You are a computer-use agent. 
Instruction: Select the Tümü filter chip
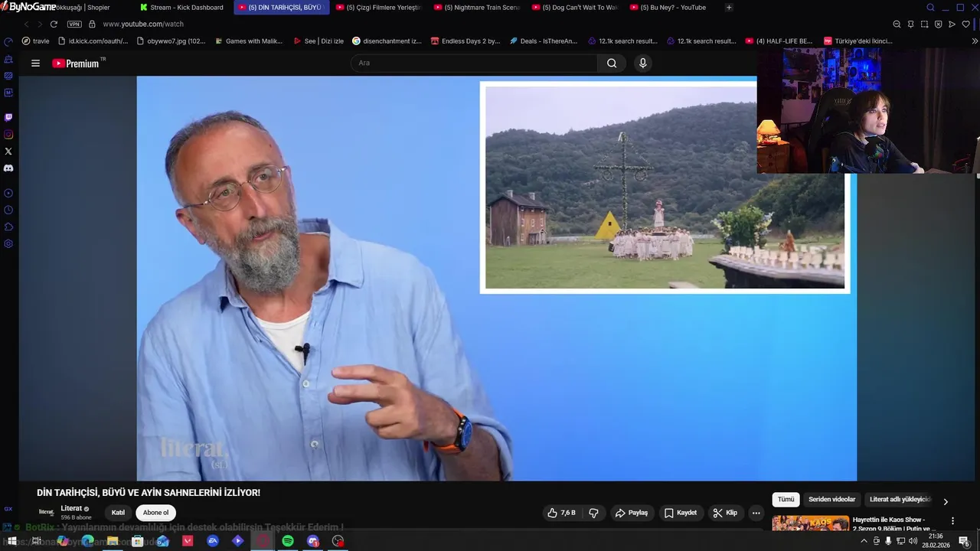[x=786, y=500]
